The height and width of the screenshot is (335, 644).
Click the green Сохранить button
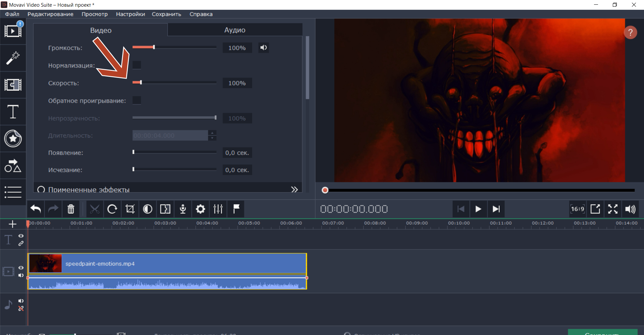602,332
